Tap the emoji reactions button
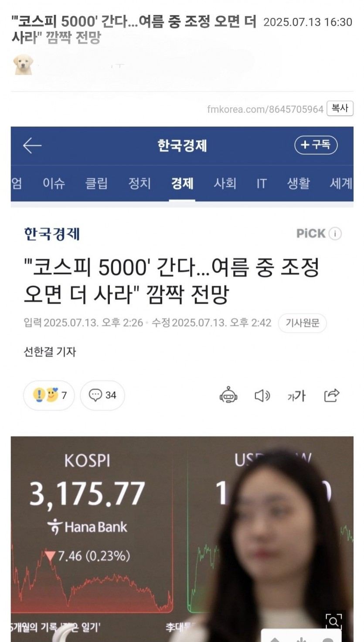 [49, 395]
